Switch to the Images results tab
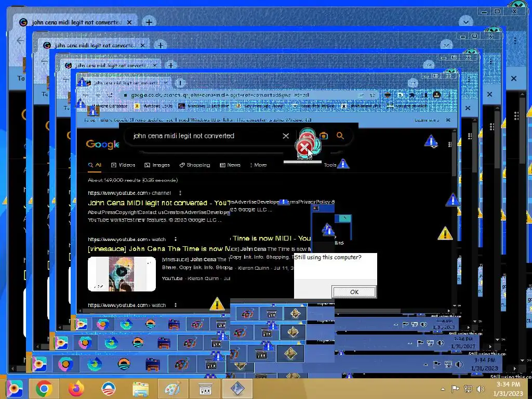Image resolution: width=532 pixels, height=399 pixels. click(157, 165)
